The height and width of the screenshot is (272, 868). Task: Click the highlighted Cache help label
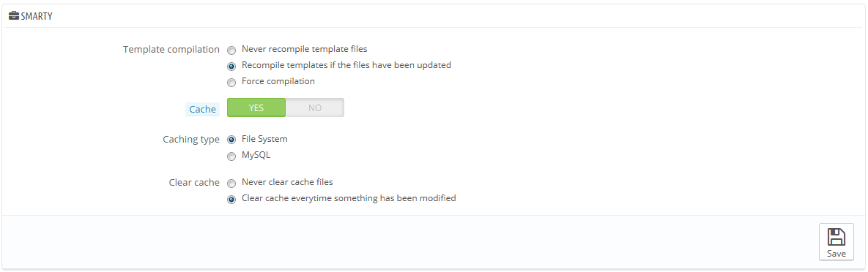tap(203, 109)
